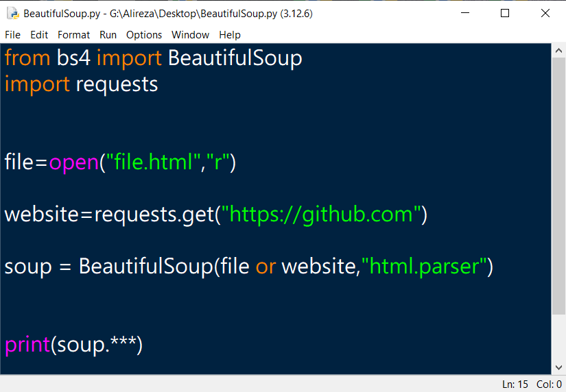Click 'bs4' in the import line
This screenshot has width=566, height=392.
pyautogui.click(x=73, y=58)
